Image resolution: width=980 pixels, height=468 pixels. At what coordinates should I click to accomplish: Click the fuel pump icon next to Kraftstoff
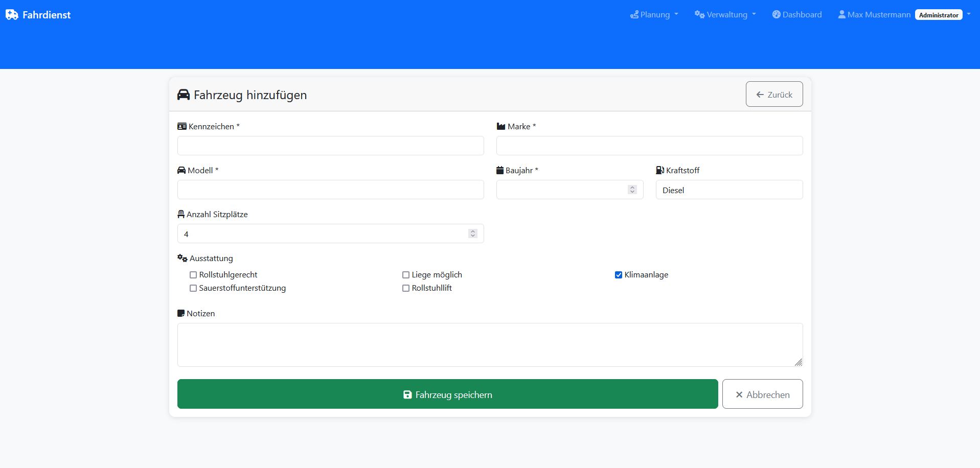659,170
